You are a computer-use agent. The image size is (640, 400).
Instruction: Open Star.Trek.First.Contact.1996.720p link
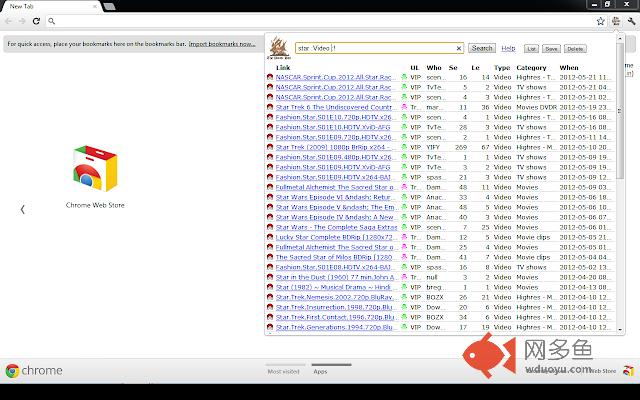336,317
